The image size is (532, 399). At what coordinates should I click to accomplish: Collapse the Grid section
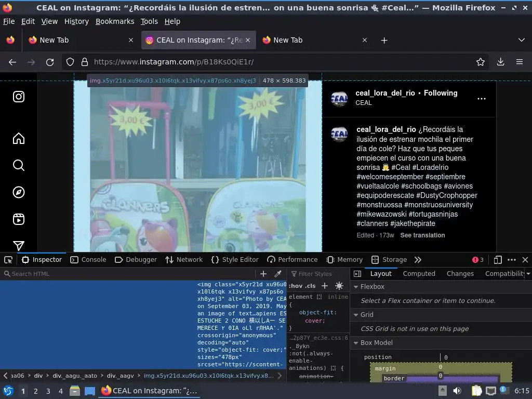point(356,315)
